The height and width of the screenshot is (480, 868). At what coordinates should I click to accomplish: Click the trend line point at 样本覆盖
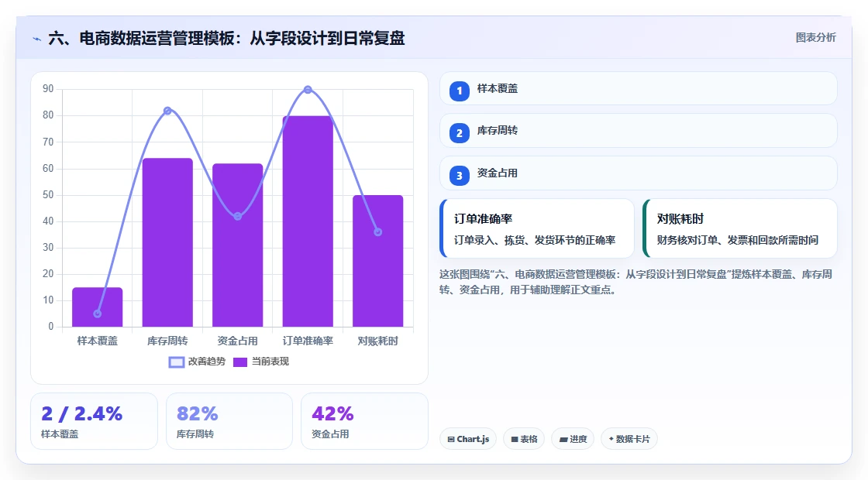[x=98, y=314]
